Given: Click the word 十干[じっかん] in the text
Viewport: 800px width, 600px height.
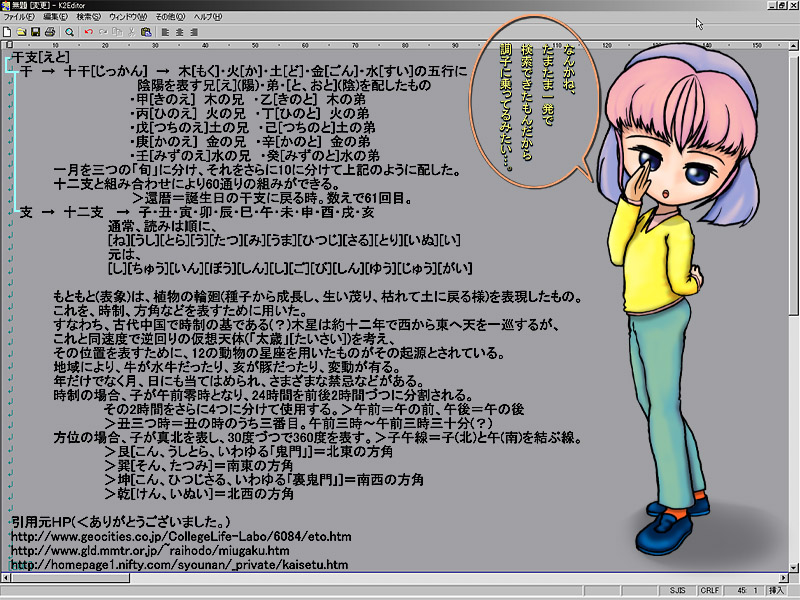Looking at the screenshot, I should 106,71.
